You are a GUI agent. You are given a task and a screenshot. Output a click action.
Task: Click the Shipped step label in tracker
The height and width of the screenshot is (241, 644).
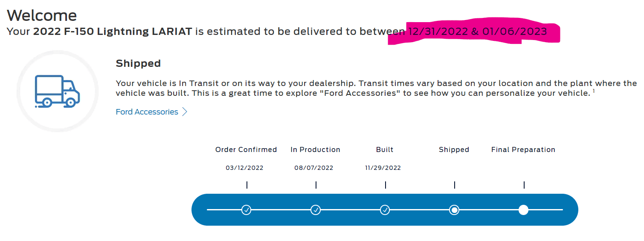coord(454,150)
